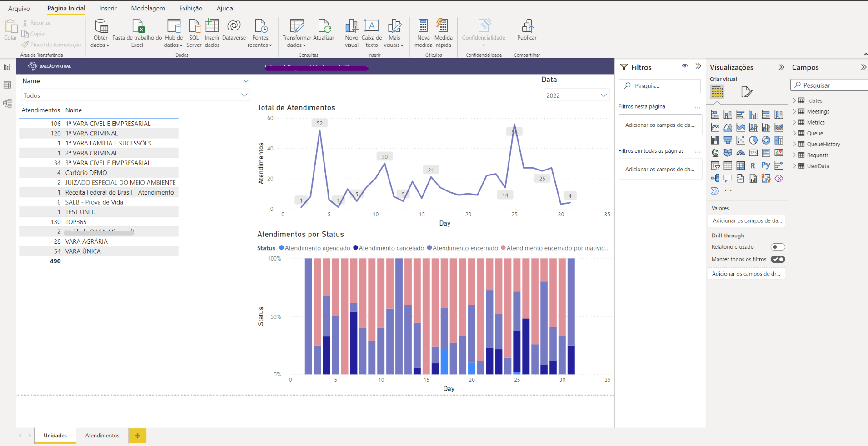This screenshot has height=446, width=868.
Task: Open the Arquivo menu
Action: coord(19,8)
